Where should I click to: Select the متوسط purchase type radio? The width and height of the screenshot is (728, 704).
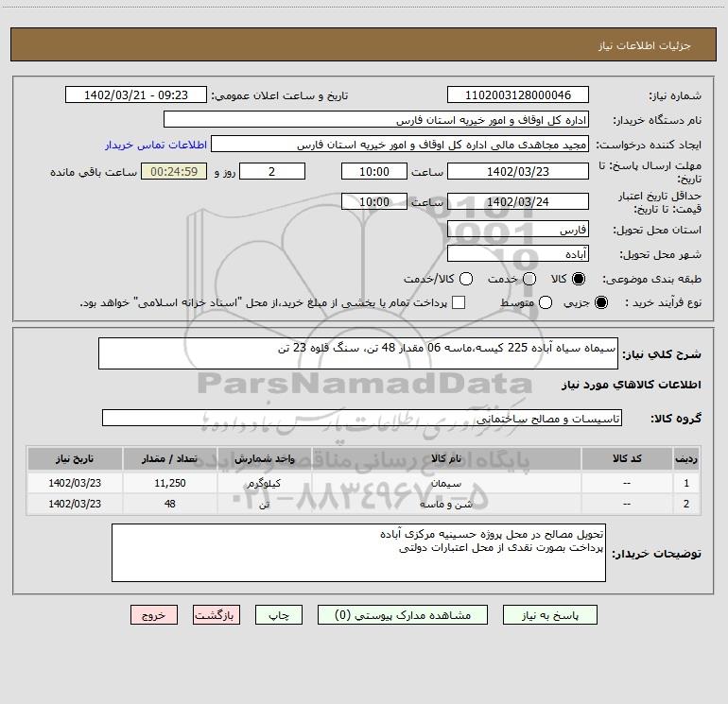[x=546, y=302]
